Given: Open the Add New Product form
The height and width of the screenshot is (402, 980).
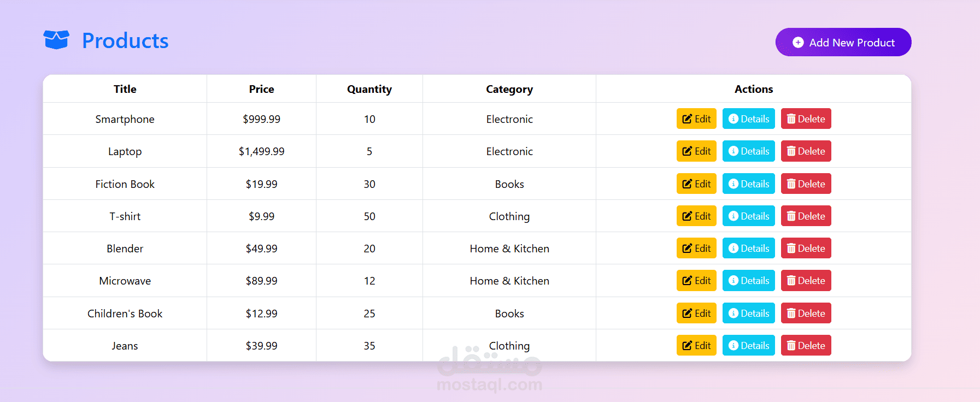Looking at the screenshot, I should 843,42.
